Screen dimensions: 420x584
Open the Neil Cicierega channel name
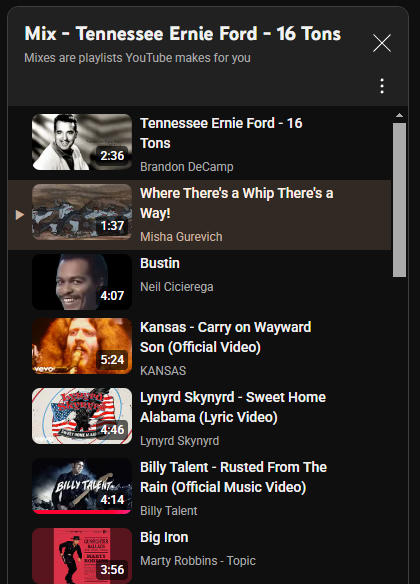point(177,287)
